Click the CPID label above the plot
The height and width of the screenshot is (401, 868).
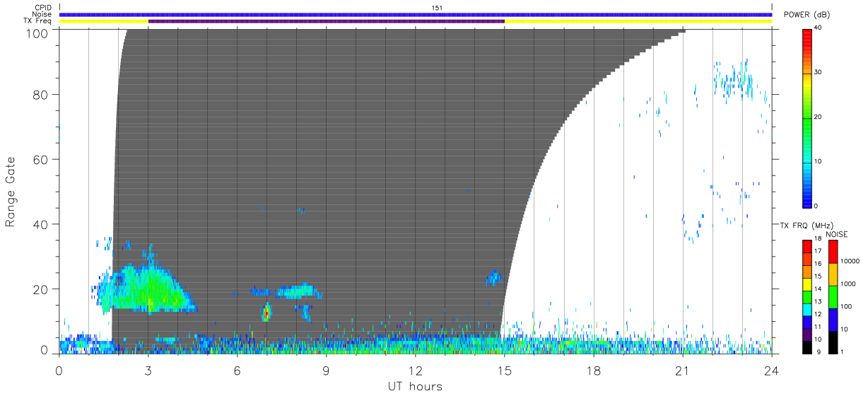click(42, 8)
